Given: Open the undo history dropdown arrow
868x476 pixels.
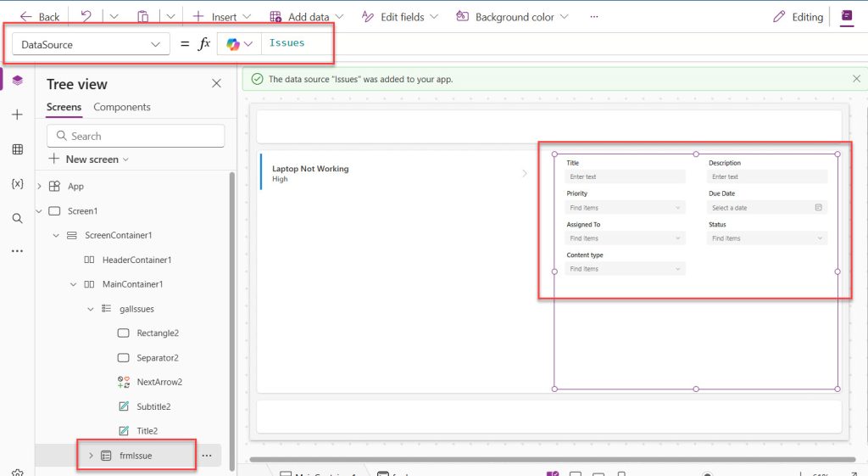Looking at the screenshot, I should coord(114,17).
